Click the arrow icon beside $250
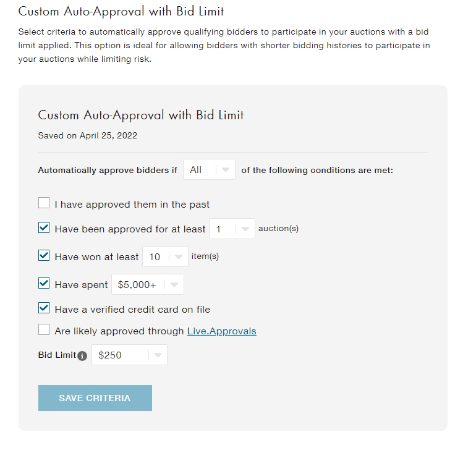Viewport: 476px width, 453px height. 158,355
